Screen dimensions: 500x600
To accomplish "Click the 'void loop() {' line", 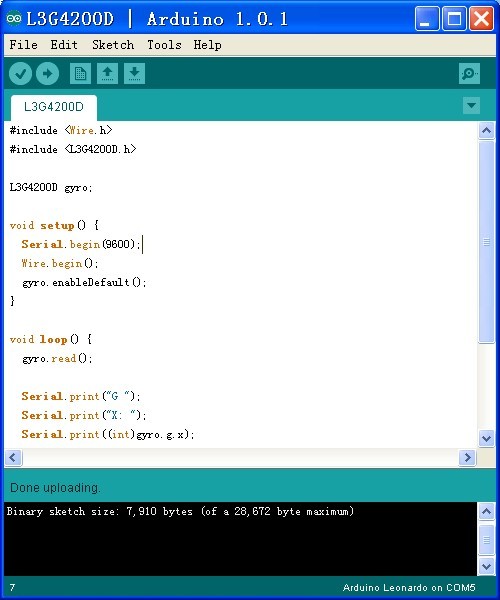I will click(51, 339).
